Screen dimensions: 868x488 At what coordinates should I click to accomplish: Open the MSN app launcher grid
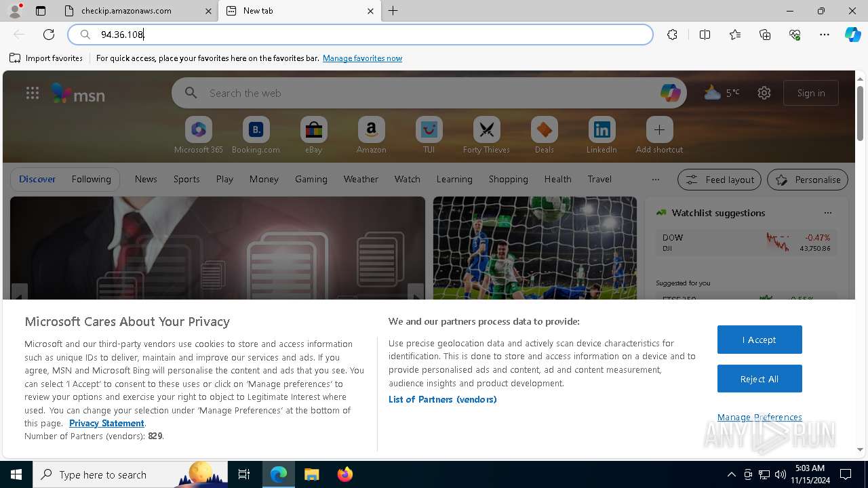click(x=33, y=93)
